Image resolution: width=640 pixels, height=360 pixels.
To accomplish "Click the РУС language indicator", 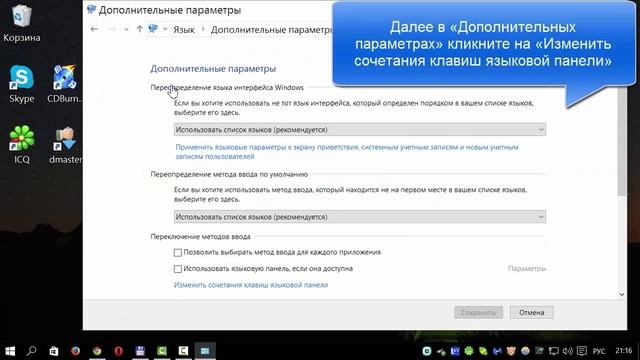I will click(599, 351).
